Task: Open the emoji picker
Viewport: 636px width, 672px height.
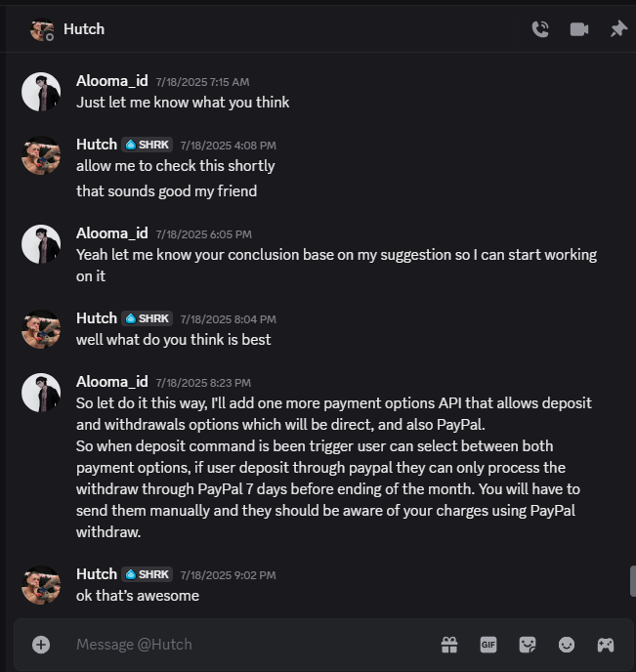Action: (x=567, y=644)
